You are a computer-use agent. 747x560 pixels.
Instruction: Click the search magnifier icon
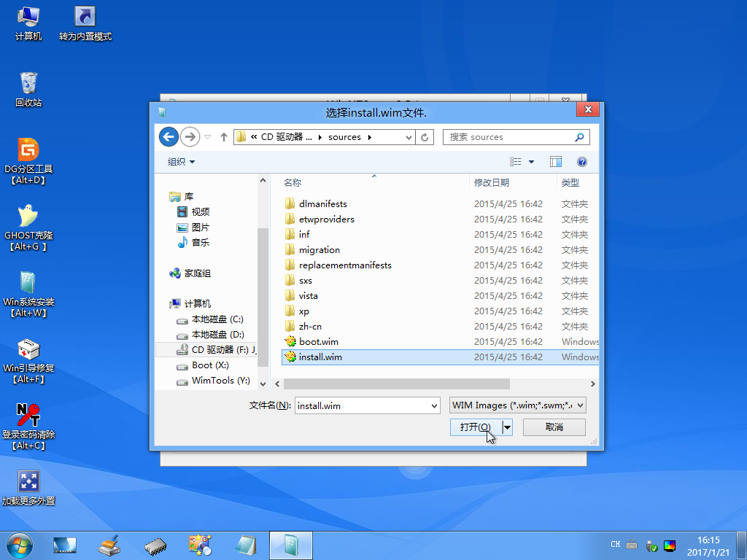tap(579, 137)
